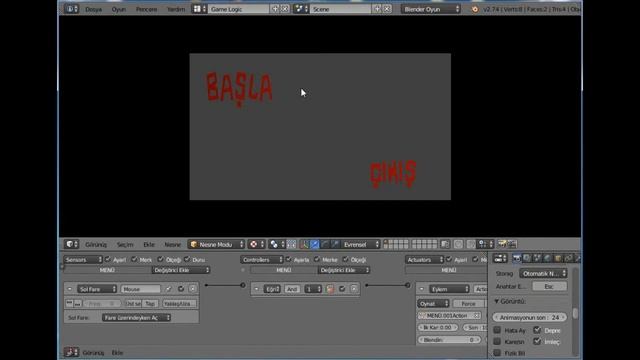The height and width of the screenshot is (360, 640).
Task: Open the Ekle menu in 3D view header
Action: coord(149,244)
